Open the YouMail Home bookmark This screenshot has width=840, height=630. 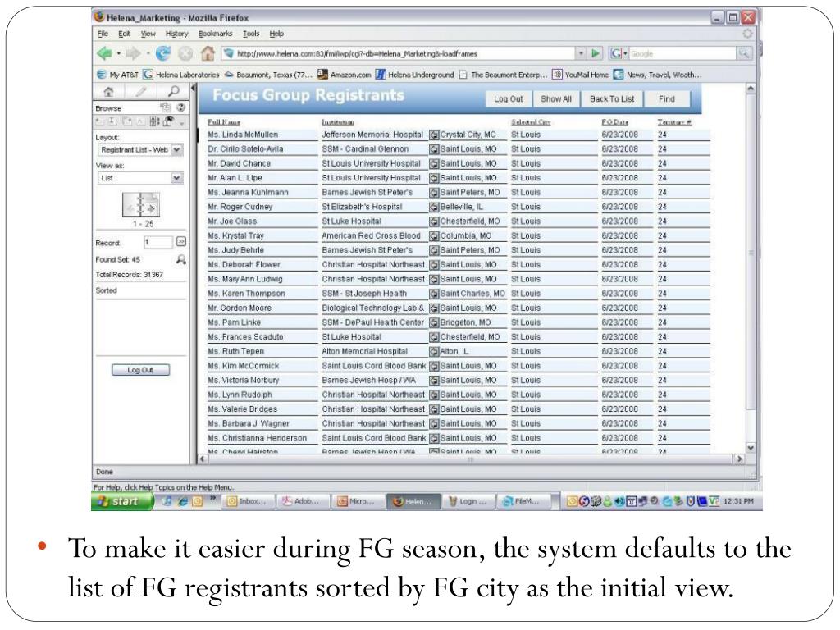[581, 75]
